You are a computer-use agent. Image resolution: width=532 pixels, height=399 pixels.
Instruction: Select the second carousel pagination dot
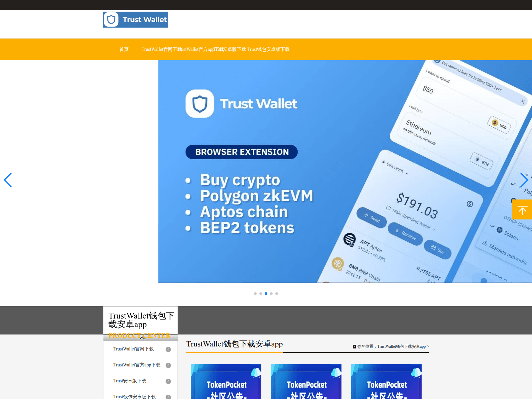click(261, 294)
